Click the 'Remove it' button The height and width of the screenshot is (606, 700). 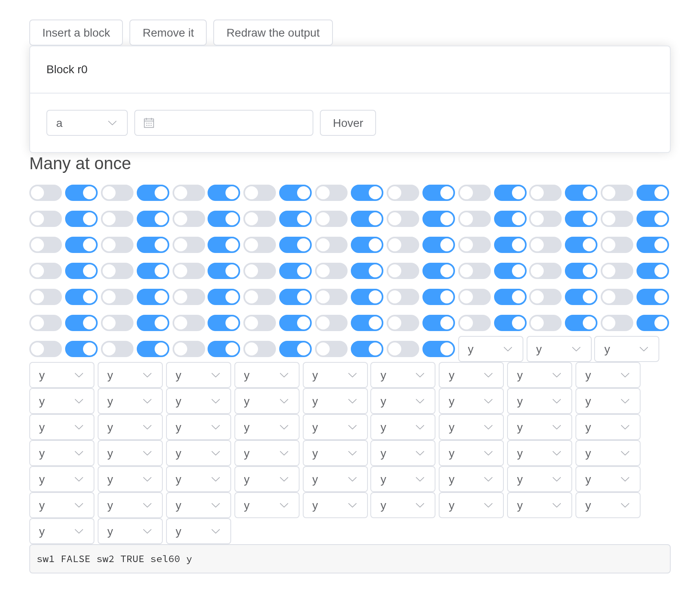[168, 33]
